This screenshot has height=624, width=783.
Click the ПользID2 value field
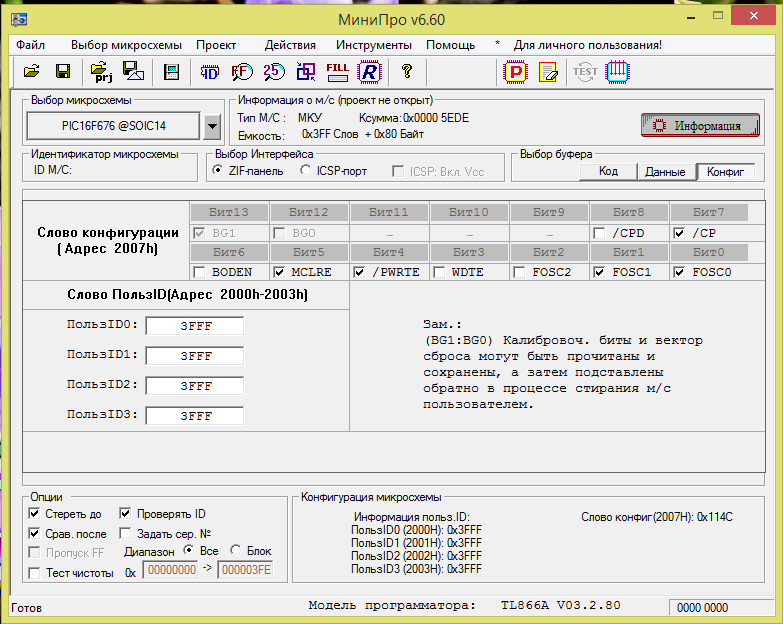click(195, 386)
